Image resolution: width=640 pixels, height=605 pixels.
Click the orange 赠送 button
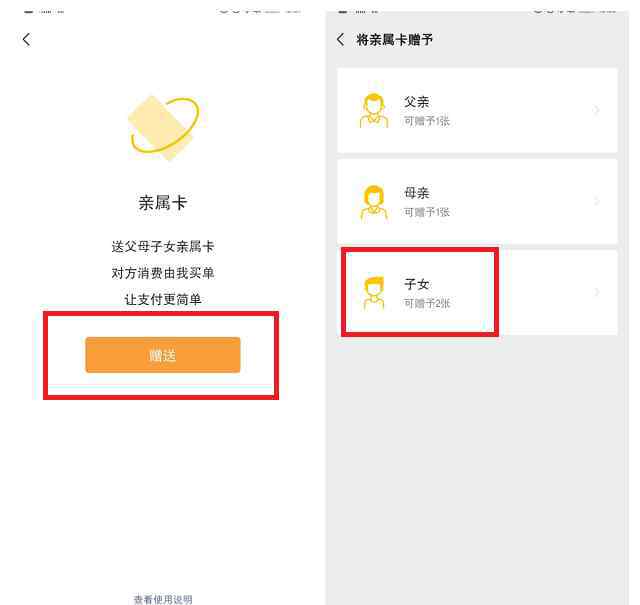tap(163, 355)
